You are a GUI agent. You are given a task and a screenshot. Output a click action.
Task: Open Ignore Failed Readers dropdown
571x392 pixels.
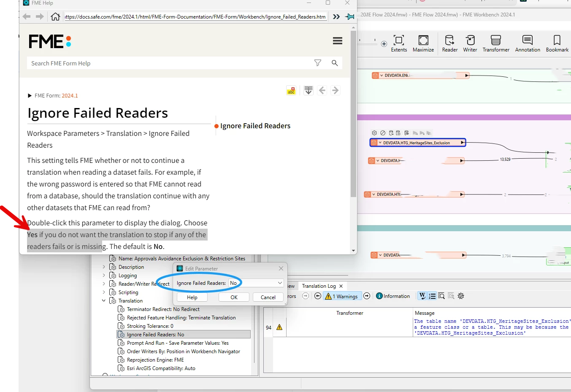[256, 283]
